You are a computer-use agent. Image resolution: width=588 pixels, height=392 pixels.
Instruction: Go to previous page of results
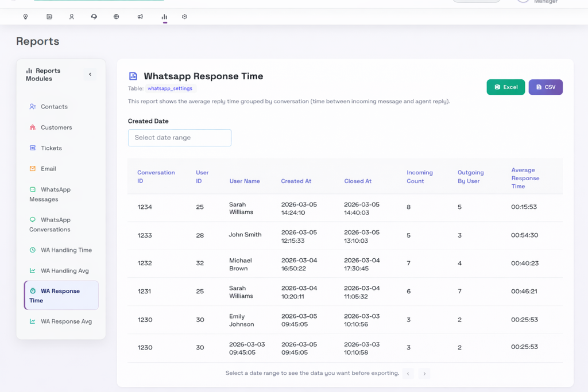point(408,374)
